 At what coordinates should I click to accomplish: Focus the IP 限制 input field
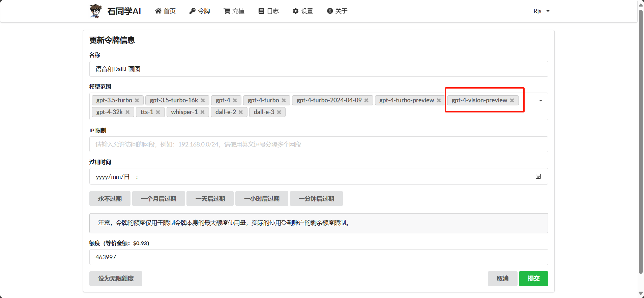pos(318,144)
